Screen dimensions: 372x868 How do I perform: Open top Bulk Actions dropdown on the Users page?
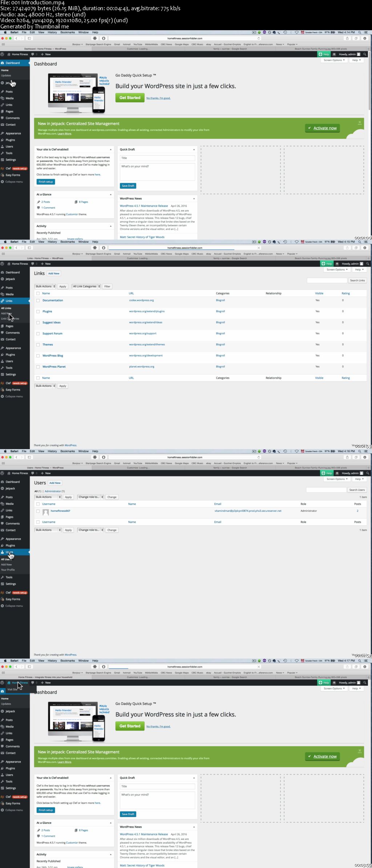point(48,497)
